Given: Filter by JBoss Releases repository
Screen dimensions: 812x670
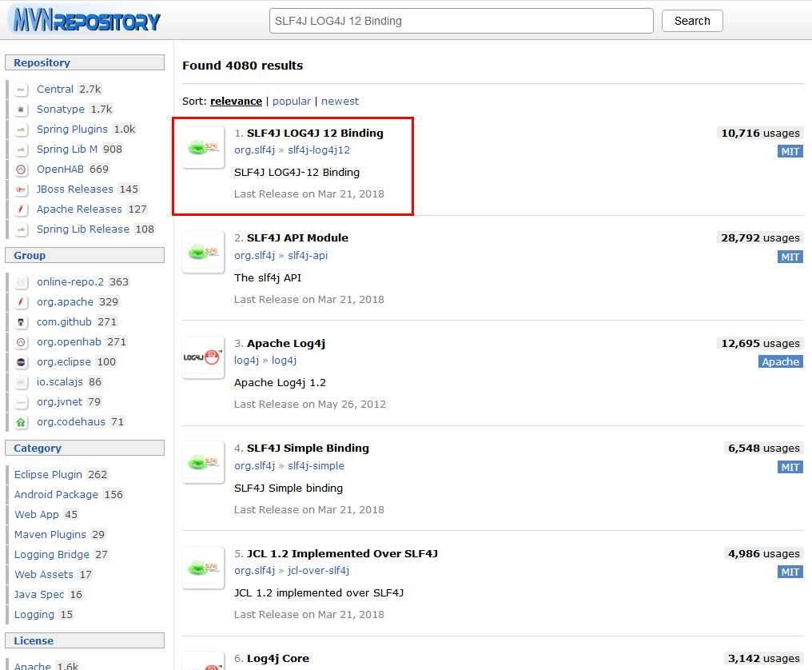Looking at the screenshot, I should click(x=74, y=189).
